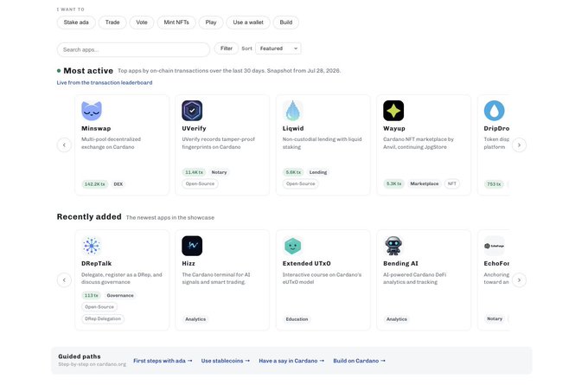Click the Marketplace tag on Wayup
The height and width of the screenshot is (385, 588).
click(x=424, y=184)
